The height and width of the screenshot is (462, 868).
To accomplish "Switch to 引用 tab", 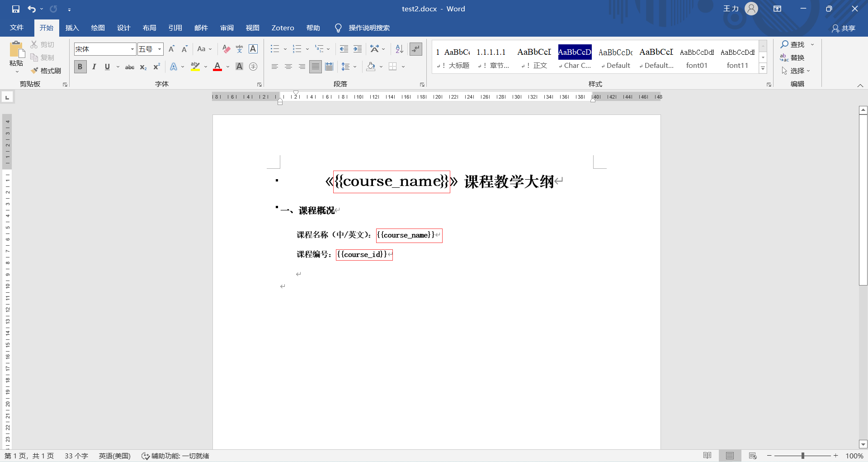I will point(175,28).
